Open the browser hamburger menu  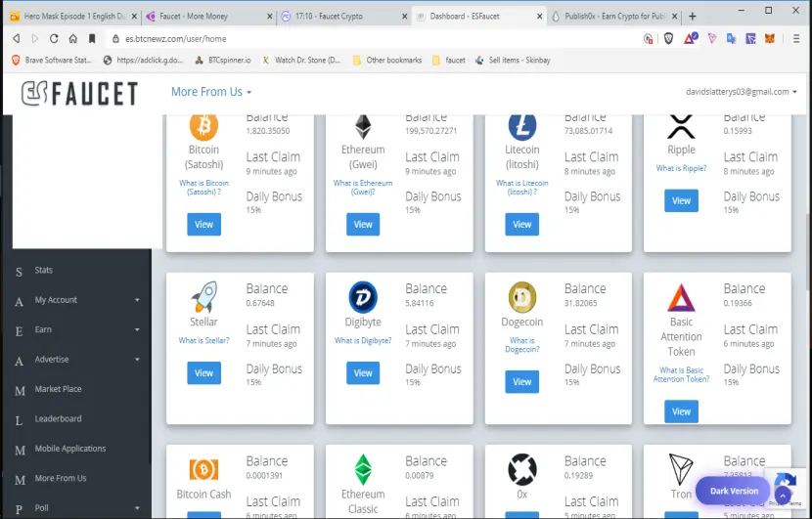click(x=796, y=39)
